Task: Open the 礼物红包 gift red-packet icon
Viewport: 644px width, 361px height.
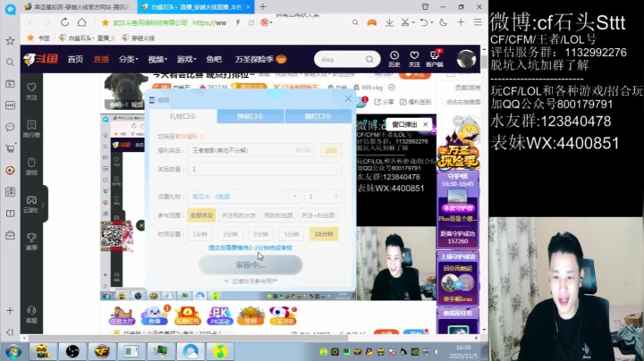Action: tap(187, 316)
